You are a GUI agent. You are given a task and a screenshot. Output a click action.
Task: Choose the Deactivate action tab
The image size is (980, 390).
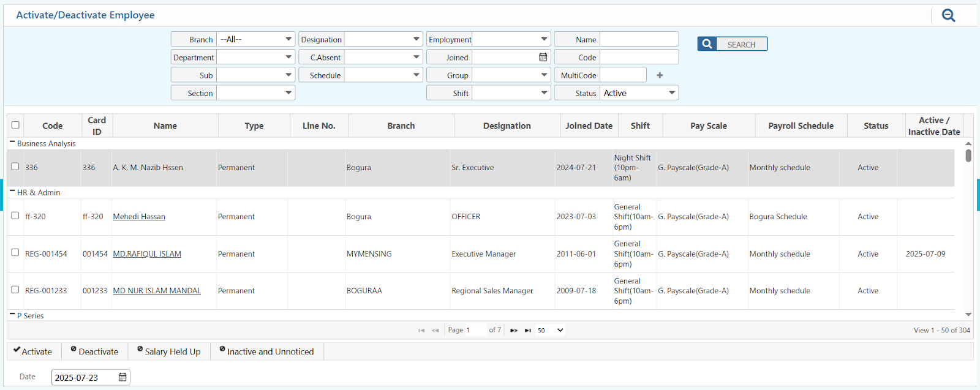[x=94, y=351]
